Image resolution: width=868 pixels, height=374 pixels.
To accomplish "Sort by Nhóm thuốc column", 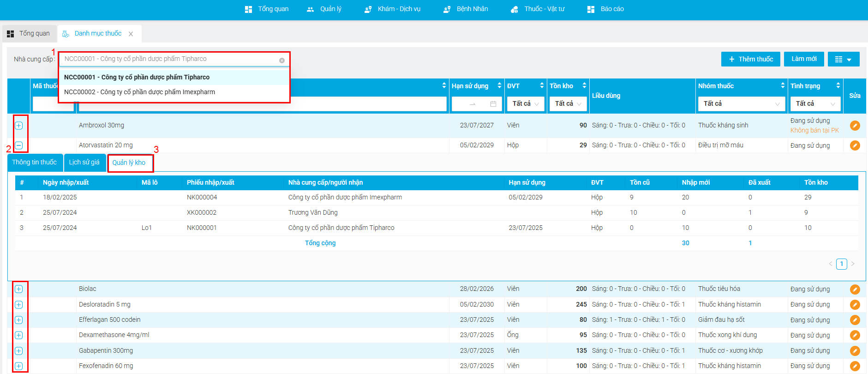I will click(783, 86).
